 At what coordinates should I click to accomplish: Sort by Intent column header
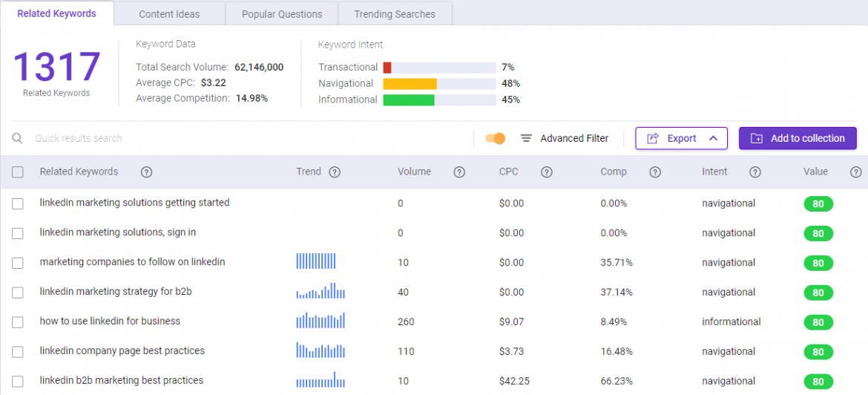coord(714,172)
